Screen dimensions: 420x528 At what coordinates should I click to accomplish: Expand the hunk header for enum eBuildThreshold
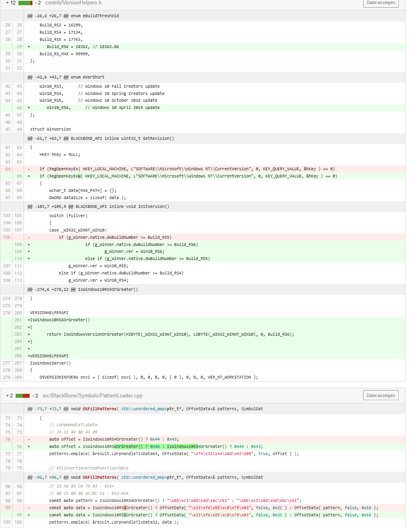click(x=72, y=16)
